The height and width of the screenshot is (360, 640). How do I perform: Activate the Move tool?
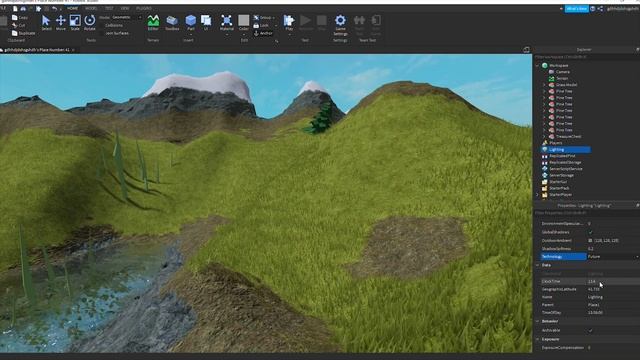pyautogui.click(x=60, y=22)
